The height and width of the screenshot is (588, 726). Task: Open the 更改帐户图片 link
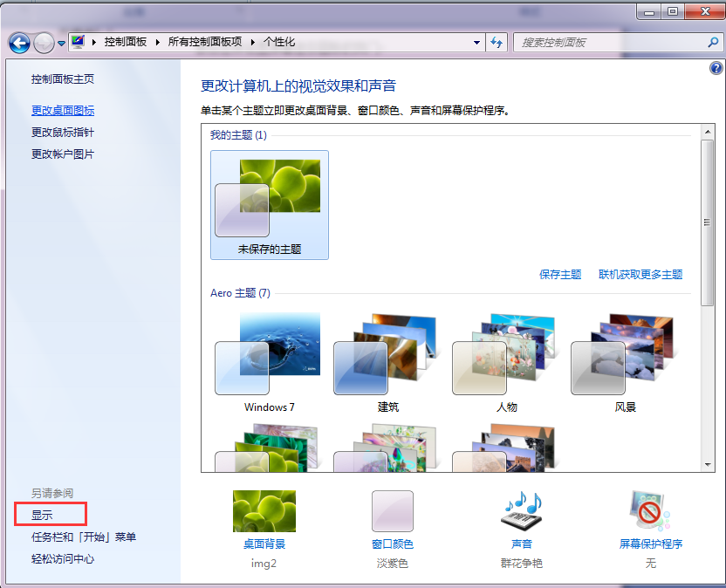pos(63,154)
